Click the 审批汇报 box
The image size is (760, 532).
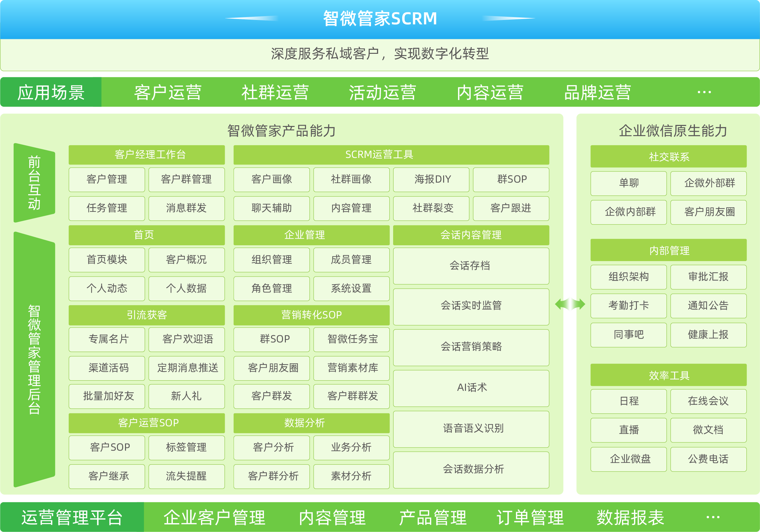(x=708, y=277)
